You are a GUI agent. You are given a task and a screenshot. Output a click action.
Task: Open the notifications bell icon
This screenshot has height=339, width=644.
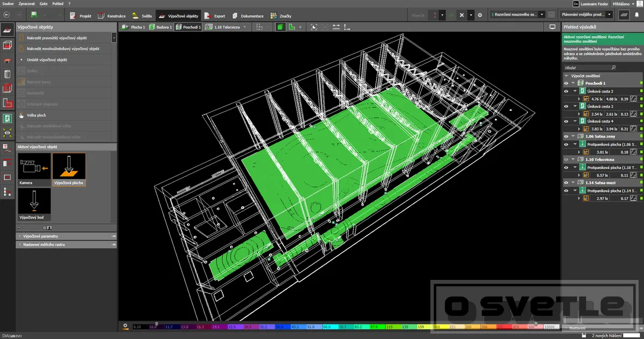(x=636, y=16)
